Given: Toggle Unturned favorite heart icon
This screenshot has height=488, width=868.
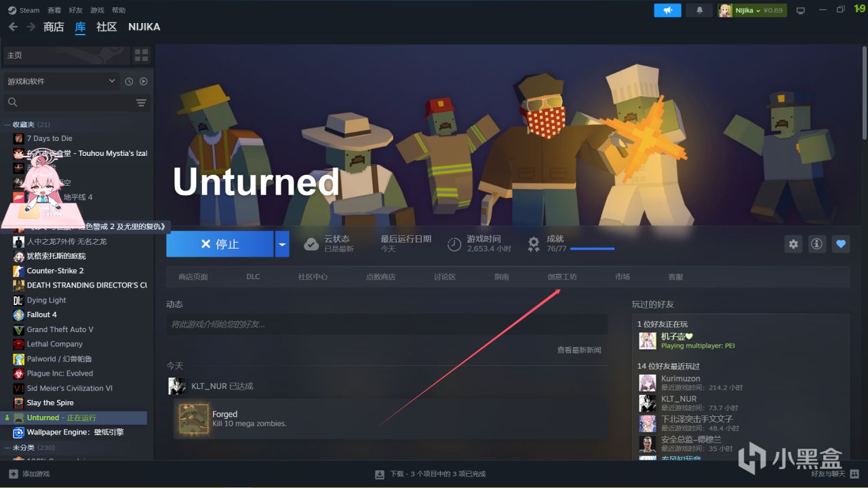Looking at the screenshot, I should tap(841, 244).
